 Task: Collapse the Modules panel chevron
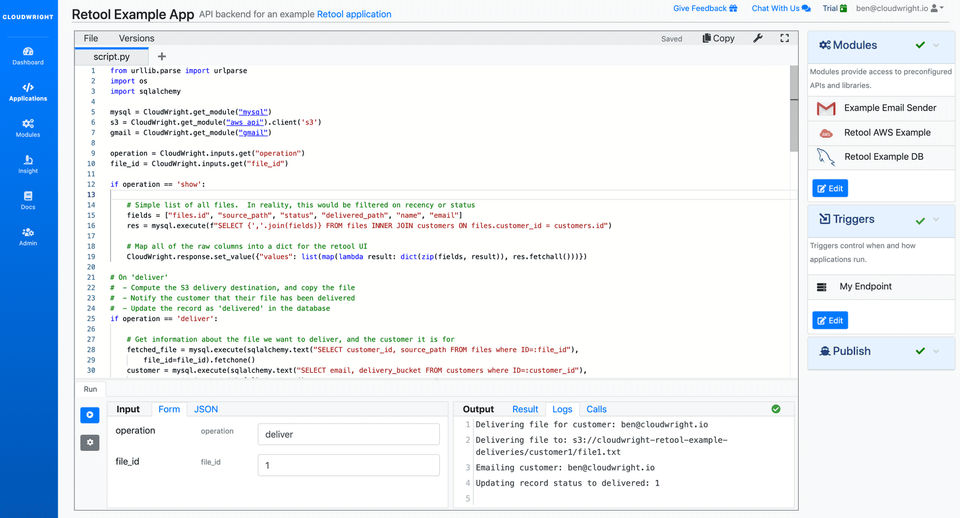point(936,45)
